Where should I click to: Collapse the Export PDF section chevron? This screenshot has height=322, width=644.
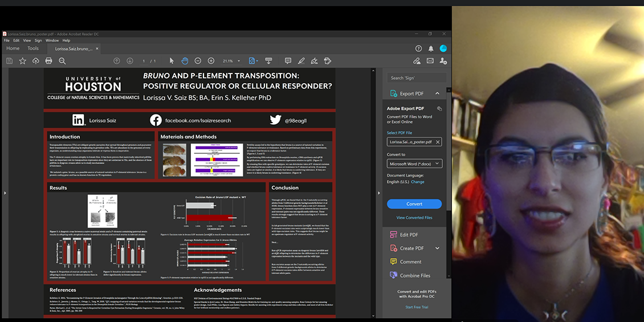[x=438, y=93]
